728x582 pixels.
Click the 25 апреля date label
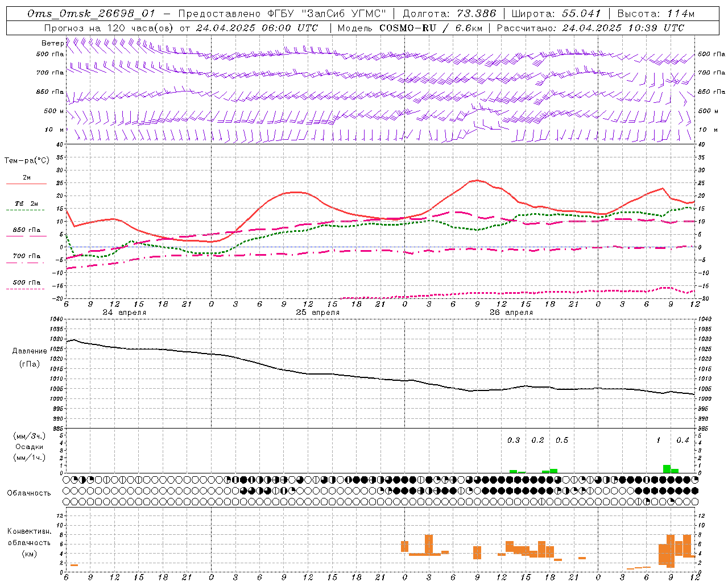point(317,313)
